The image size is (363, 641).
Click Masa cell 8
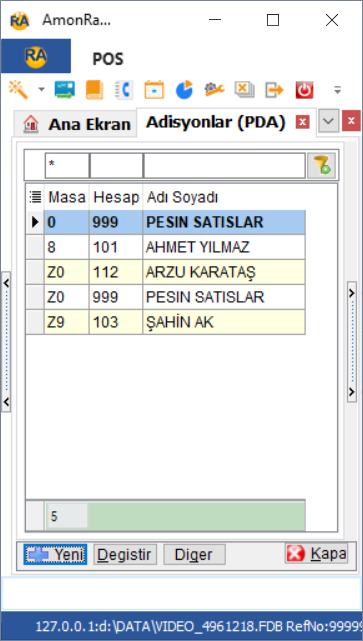coord(67,247)
